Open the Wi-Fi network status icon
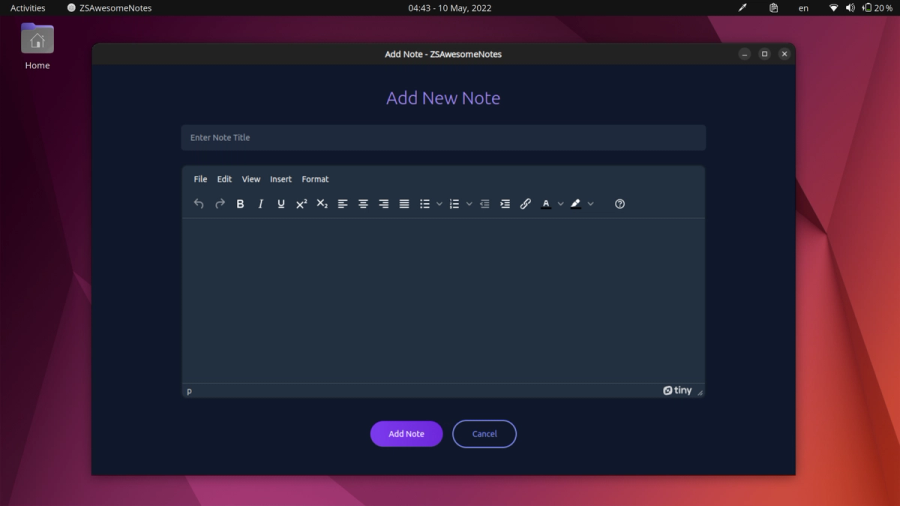This screenshot has width=900, height=506. pos(833,8)
